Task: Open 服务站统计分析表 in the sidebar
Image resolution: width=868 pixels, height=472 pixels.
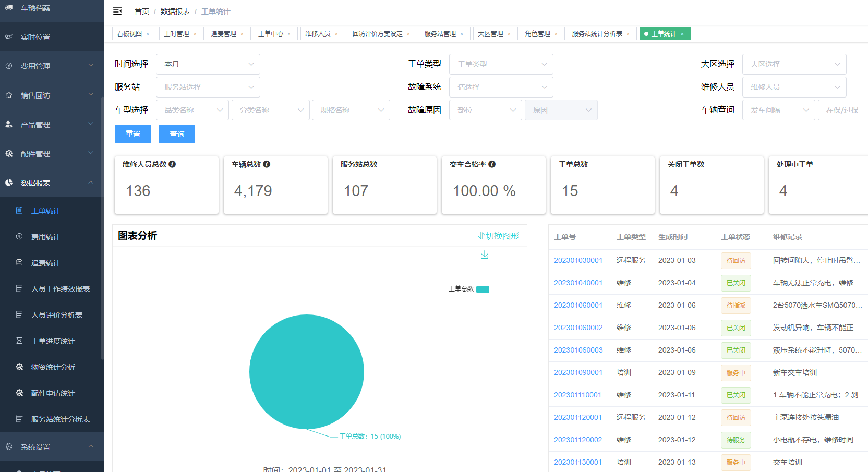Action: [x=52, y=419]
